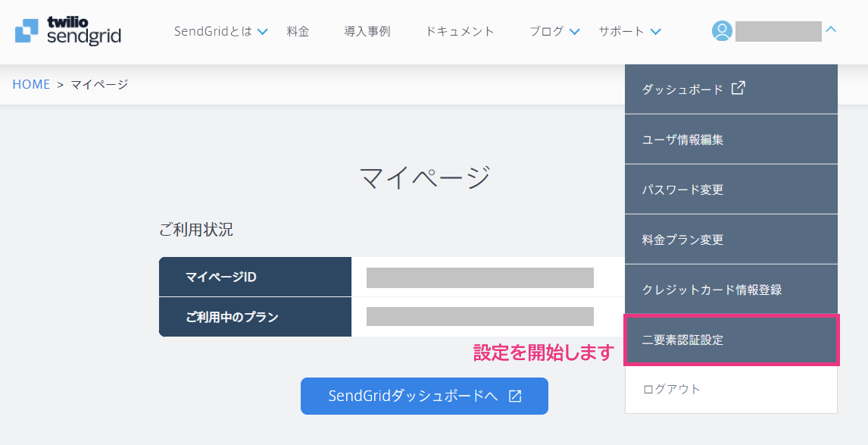Click the external link icon on the dashboard button
This screenshot has height=445, width=868.
click(x=515, y=396)
